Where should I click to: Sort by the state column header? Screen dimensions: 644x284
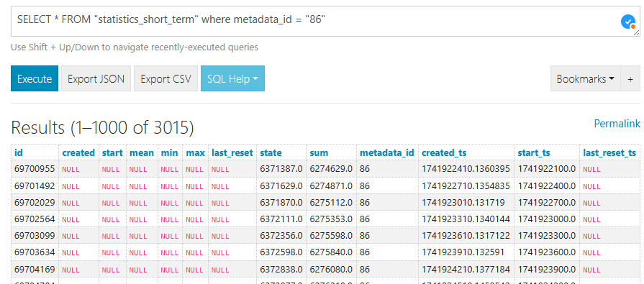point(271,153)
